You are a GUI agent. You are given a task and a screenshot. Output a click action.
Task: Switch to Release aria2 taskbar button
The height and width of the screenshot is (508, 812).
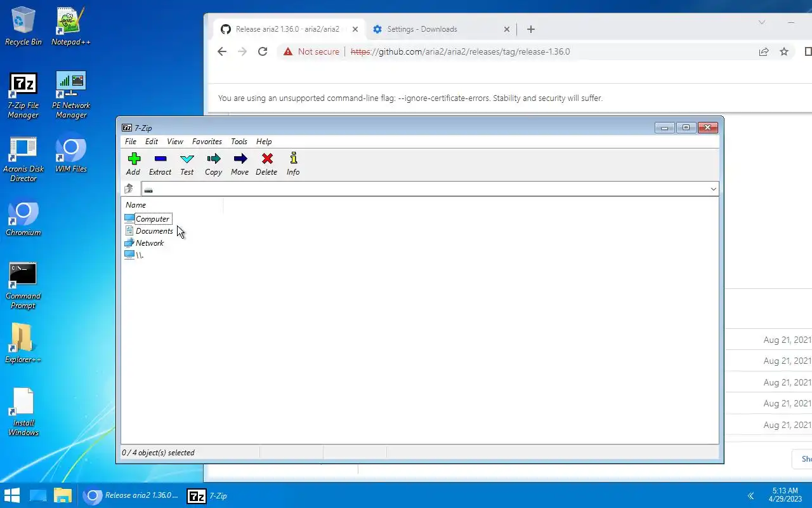[x=131, y=495]
